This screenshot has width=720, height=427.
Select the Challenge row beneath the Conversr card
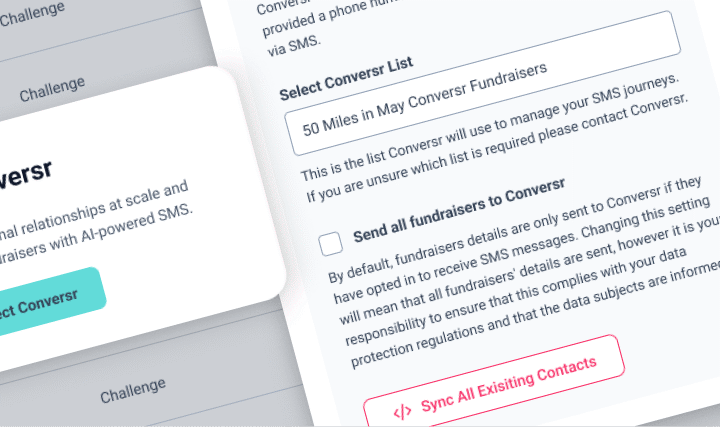133,391
